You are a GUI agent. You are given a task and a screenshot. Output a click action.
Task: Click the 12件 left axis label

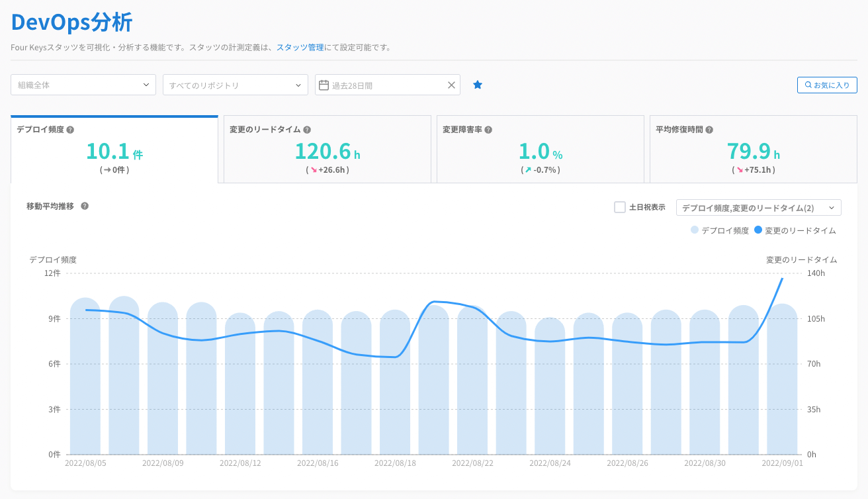click(x=52, y=273)
